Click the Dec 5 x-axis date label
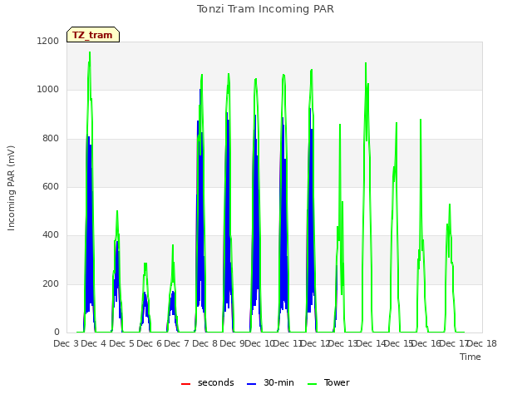Viewport: 532px width, 399px height. pos(121,343)
